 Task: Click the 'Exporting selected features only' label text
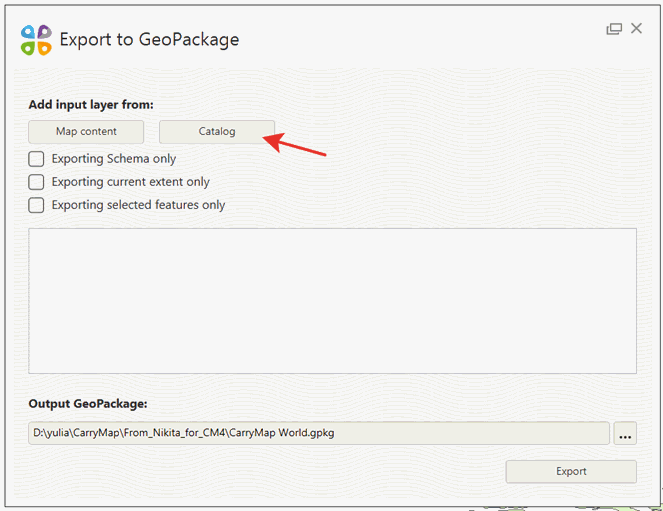(138, 205)
